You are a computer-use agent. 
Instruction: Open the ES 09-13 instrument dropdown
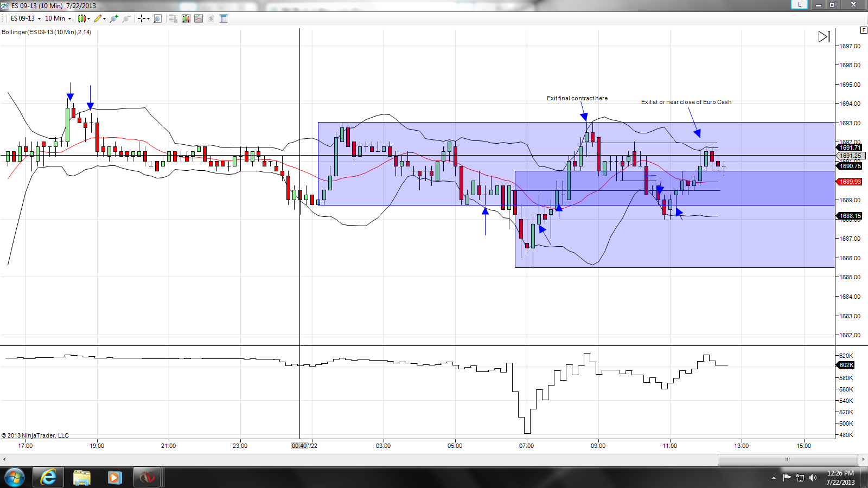pyautogui.click(x=25, y=18)
